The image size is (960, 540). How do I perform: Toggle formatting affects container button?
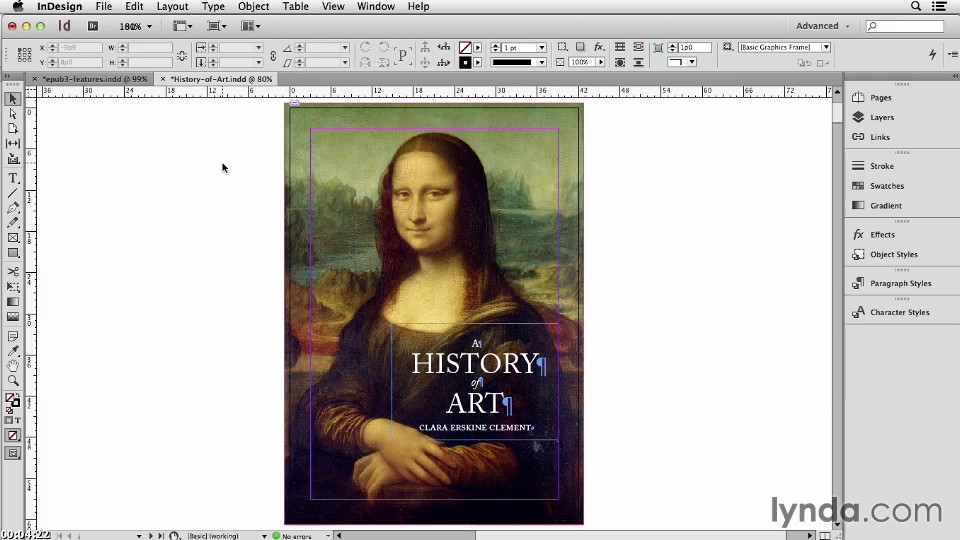(x=9, y=421)
